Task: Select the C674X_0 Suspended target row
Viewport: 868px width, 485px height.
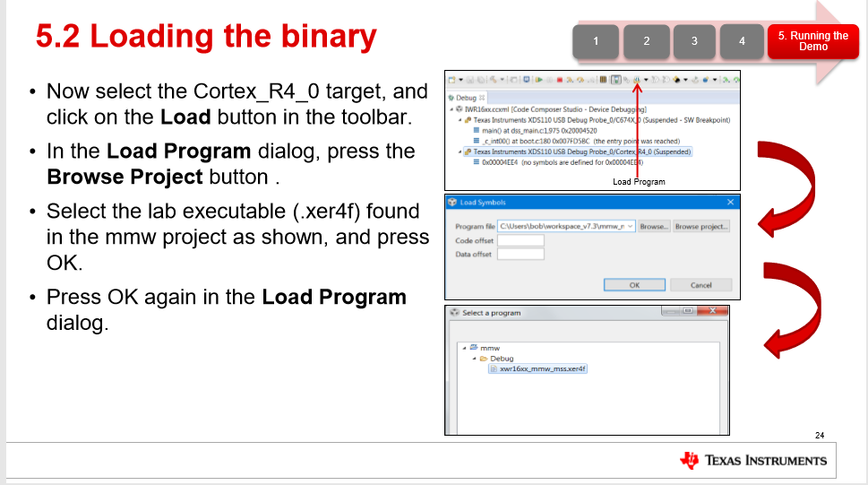Action: (597, 120)
